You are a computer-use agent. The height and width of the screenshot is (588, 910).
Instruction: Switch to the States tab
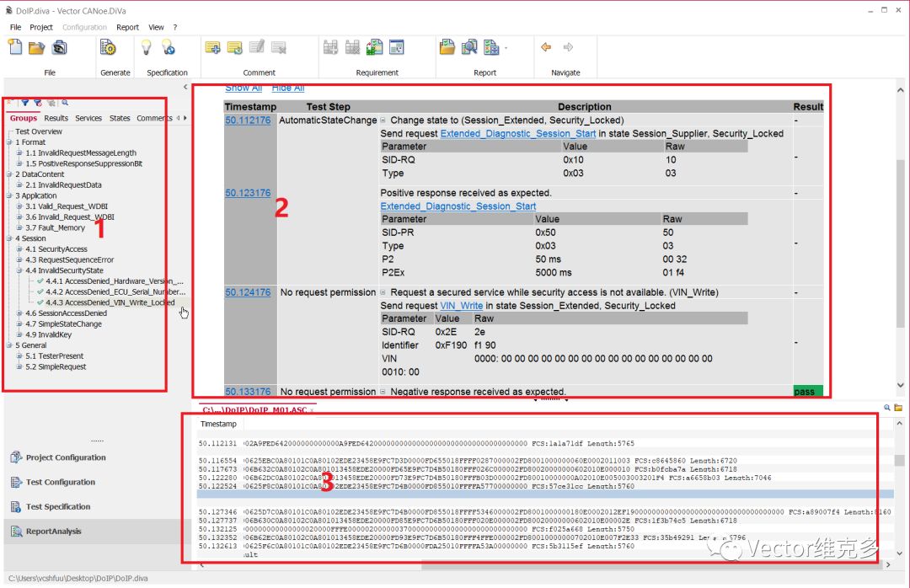[120, 118]
